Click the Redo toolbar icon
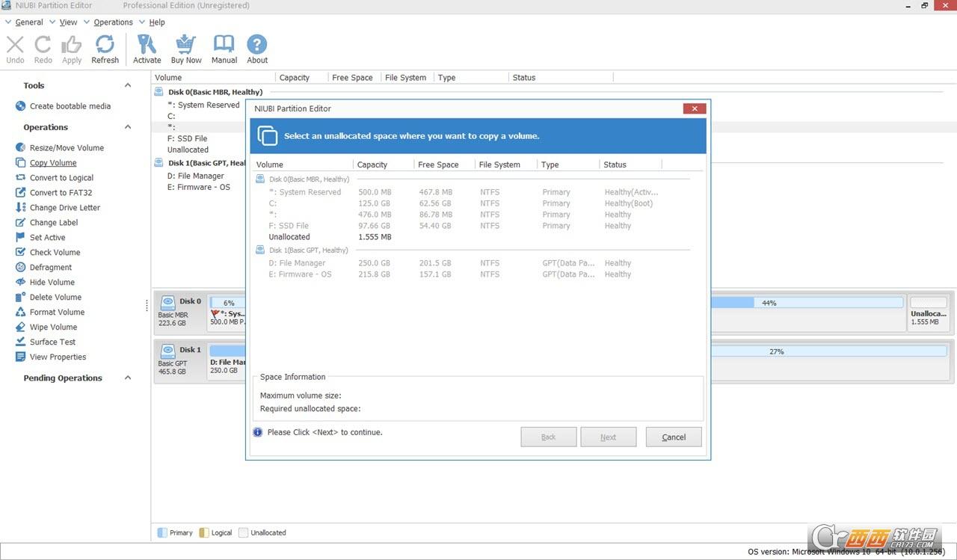The image size is (957, 560). [43, 44]
